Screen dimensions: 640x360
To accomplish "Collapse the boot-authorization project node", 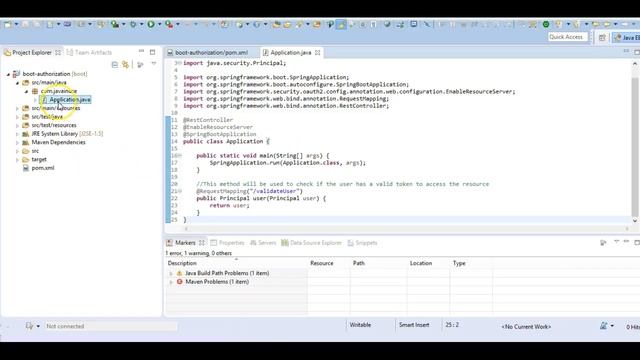I will click(8, 74).
